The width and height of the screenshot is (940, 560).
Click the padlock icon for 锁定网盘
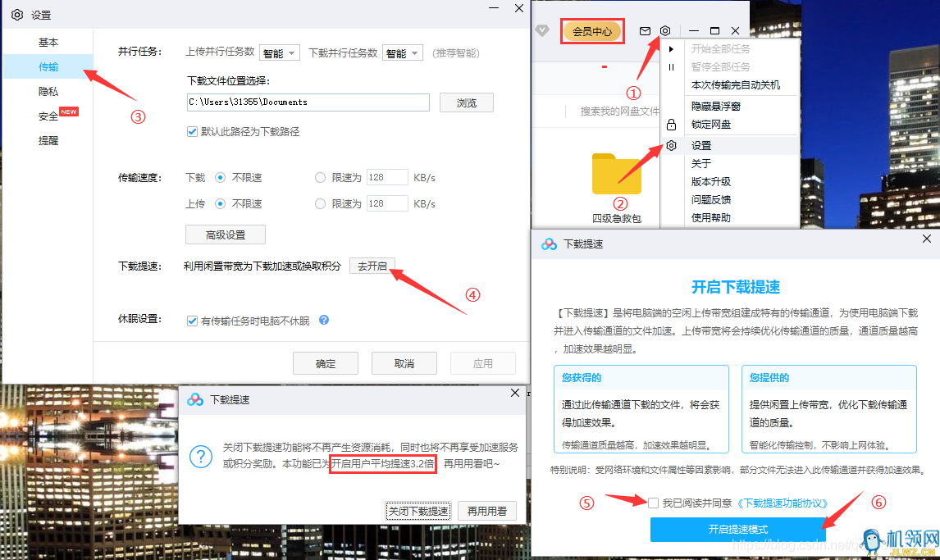tap(672, 125)
